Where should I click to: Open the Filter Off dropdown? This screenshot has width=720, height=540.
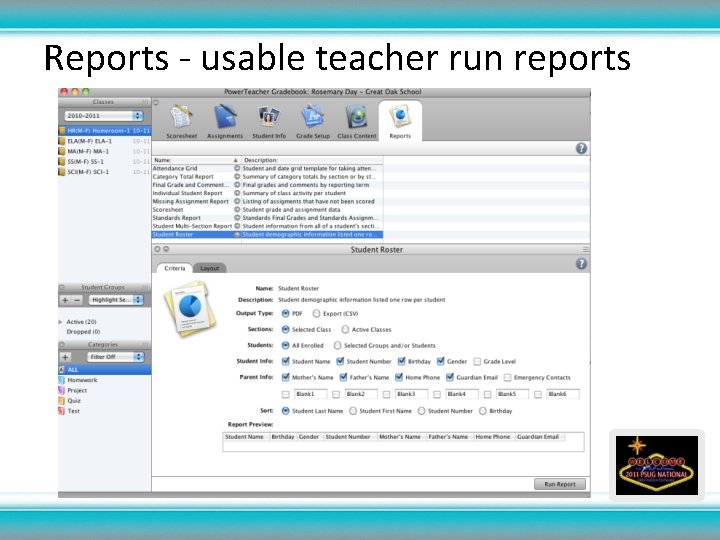(x=116, y=357)
